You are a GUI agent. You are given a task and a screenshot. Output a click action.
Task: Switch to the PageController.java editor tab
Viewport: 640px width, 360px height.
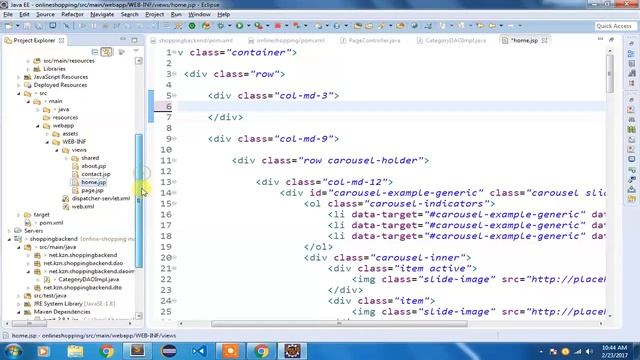coord(374,40)
